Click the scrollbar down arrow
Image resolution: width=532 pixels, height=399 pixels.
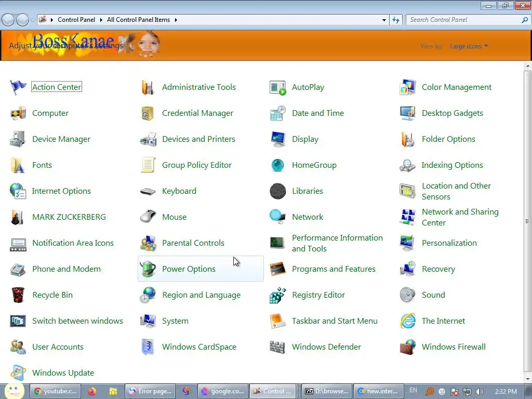tap(527, 379)
